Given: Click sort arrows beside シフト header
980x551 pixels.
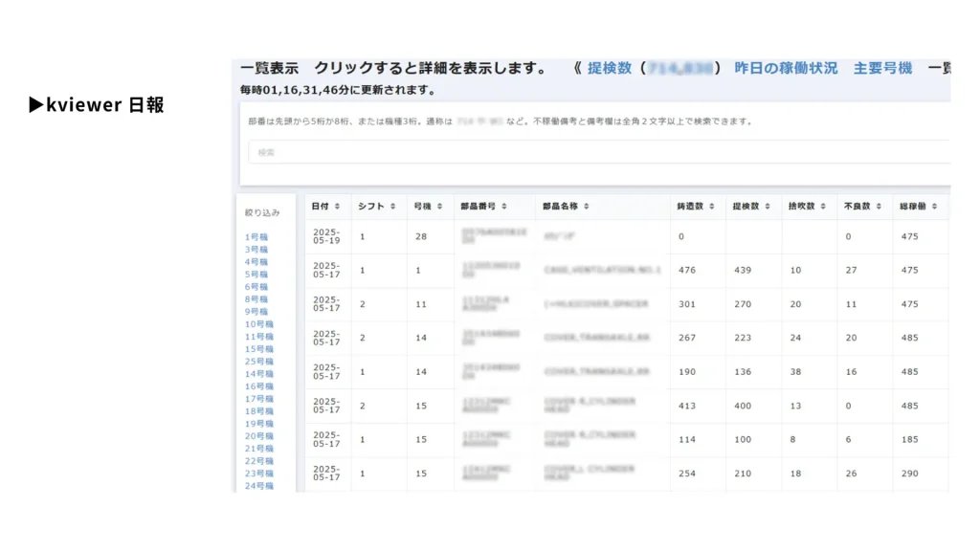Looking at the screenshot, I should pos(391,207).
